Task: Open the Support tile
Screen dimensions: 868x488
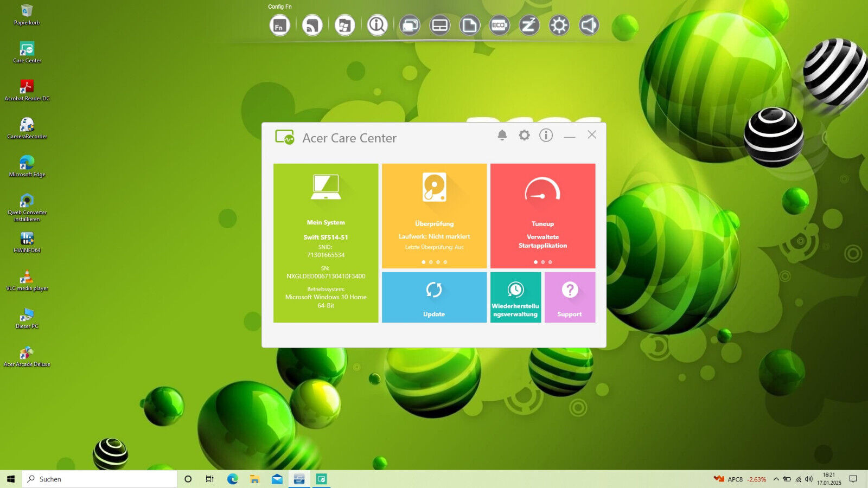Action: tap(570, 297)
